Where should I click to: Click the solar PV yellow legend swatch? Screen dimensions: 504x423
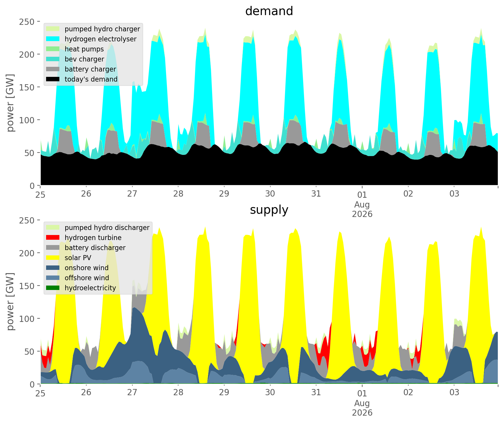(53, 258)
